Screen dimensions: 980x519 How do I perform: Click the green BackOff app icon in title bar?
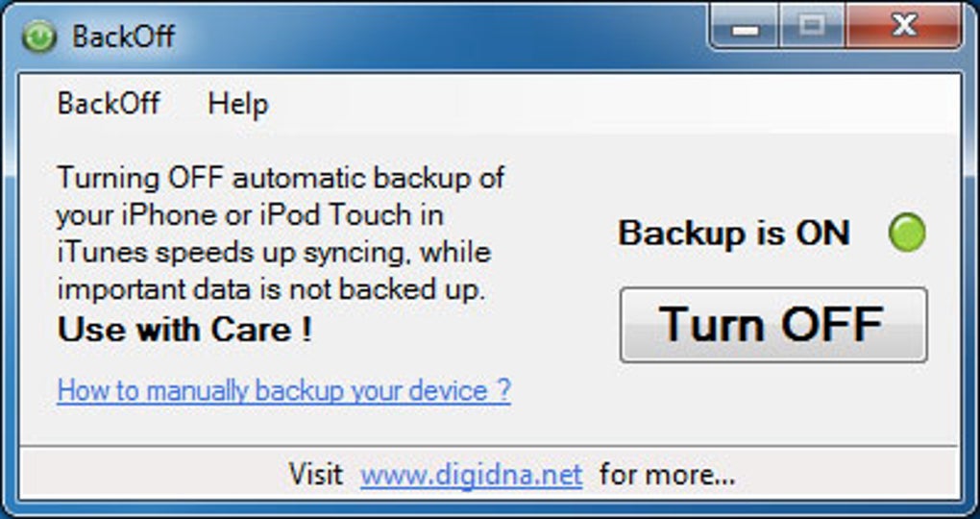[x=38, y=37]
